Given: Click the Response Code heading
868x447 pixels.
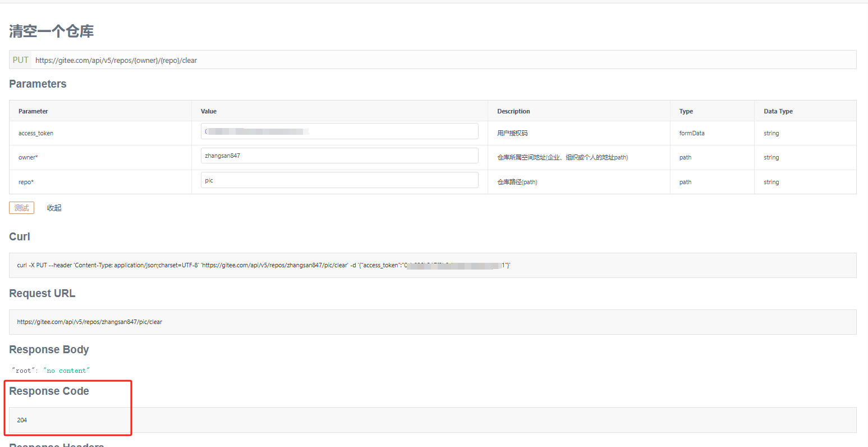Looking at the screenshot, I should coord(49,391).
